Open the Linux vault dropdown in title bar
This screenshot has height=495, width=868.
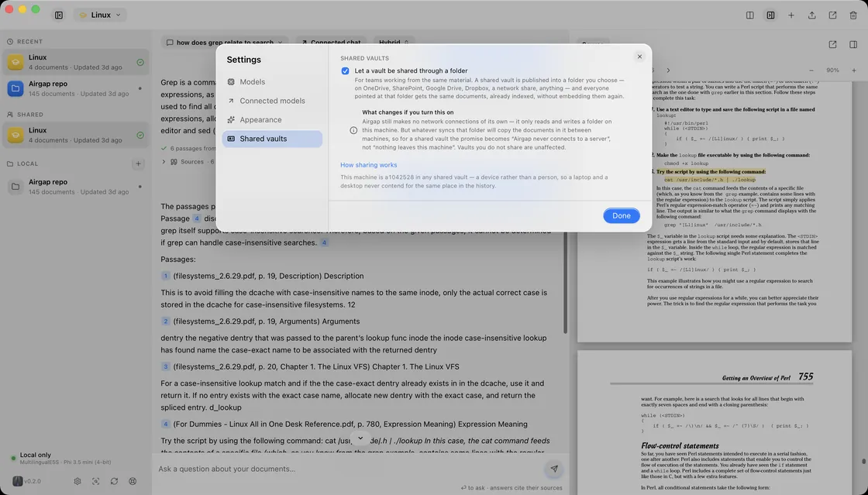[x=100, y=15]
